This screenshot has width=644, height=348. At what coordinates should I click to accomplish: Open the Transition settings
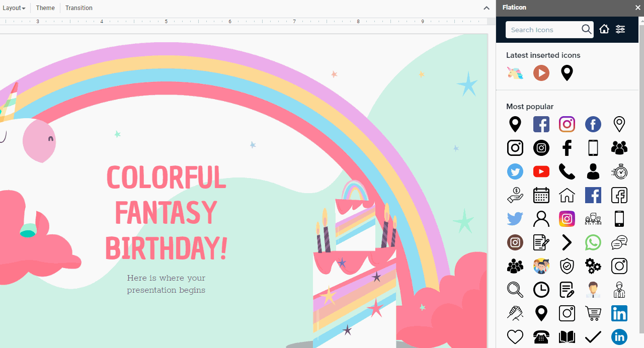pos(79,8)
